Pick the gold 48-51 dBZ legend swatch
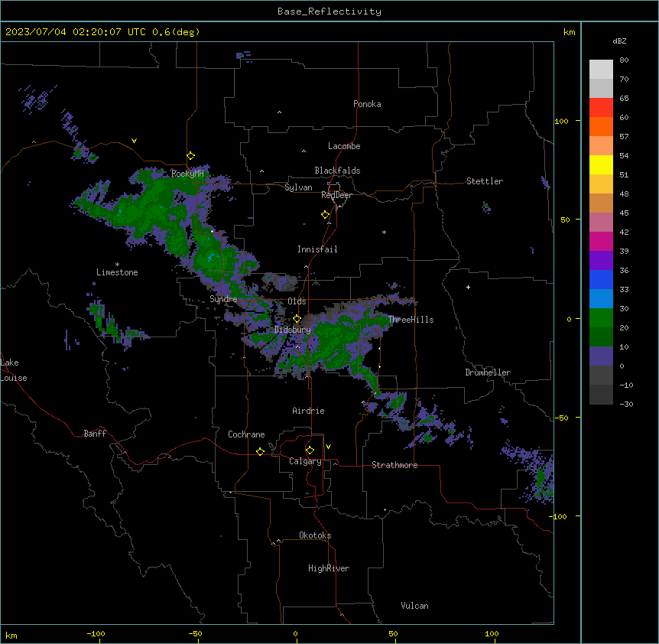Image resolution: width=659 pixels, height=644 pixels. pos(601,184)
